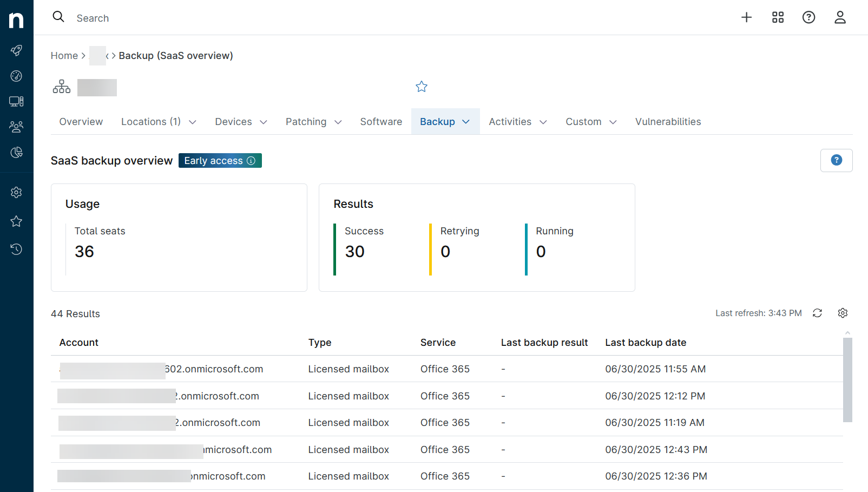Switch to the Software tab
Screen dimensions: 868x492
point(381,122)
